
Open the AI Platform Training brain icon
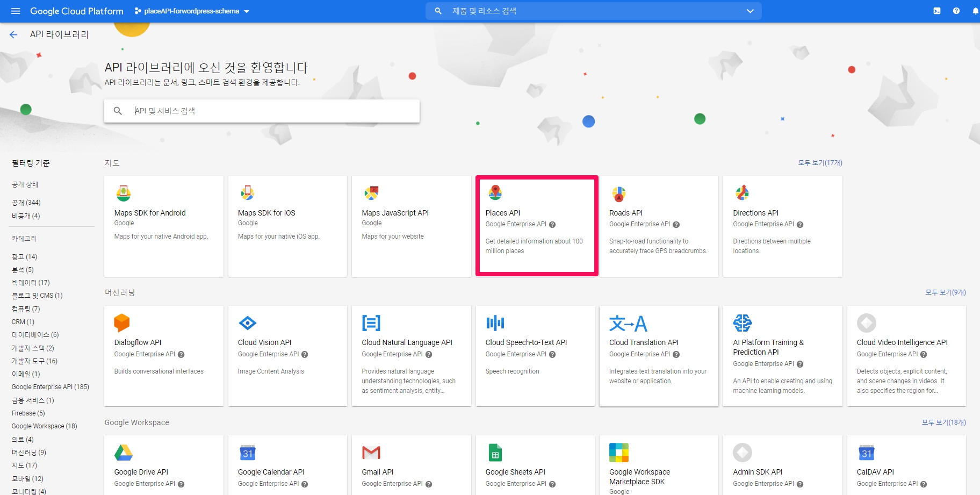[743, 323]
